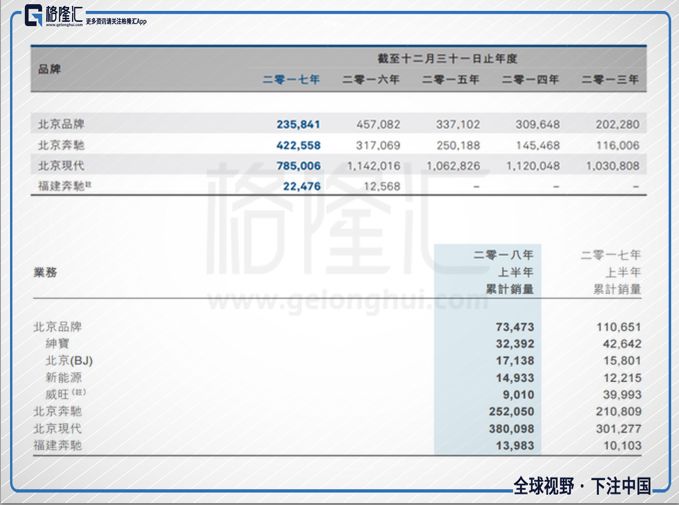Click the value 422,558
The height and width of the screenshot is (505, 679).
(x=298, y=146)
